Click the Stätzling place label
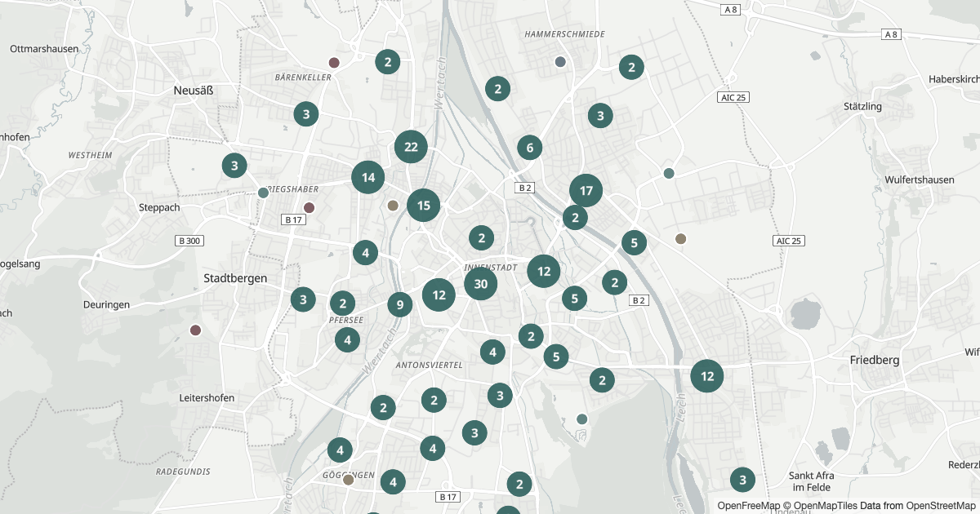 [862, 107]
